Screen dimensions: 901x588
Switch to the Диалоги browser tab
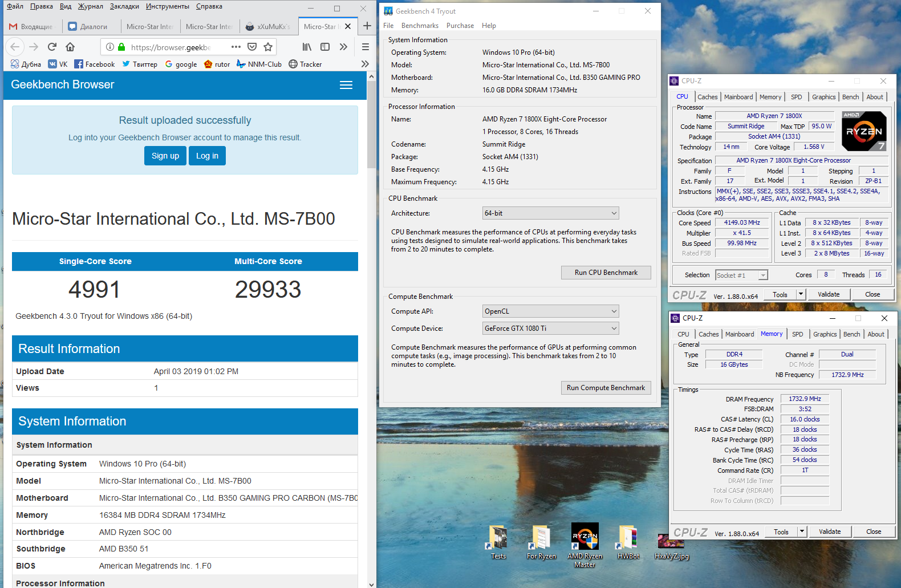[91, 26]
